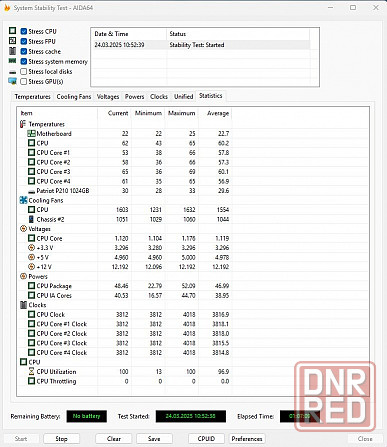Open the CPUID panel button

coord(206,439)
